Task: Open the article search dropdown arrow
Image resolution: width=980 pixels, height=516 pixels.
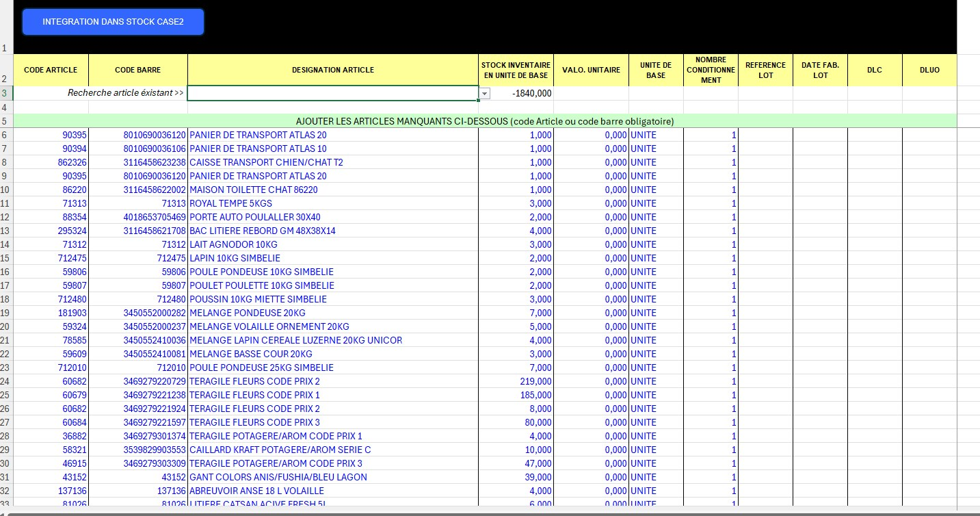Action: [484, 94]
